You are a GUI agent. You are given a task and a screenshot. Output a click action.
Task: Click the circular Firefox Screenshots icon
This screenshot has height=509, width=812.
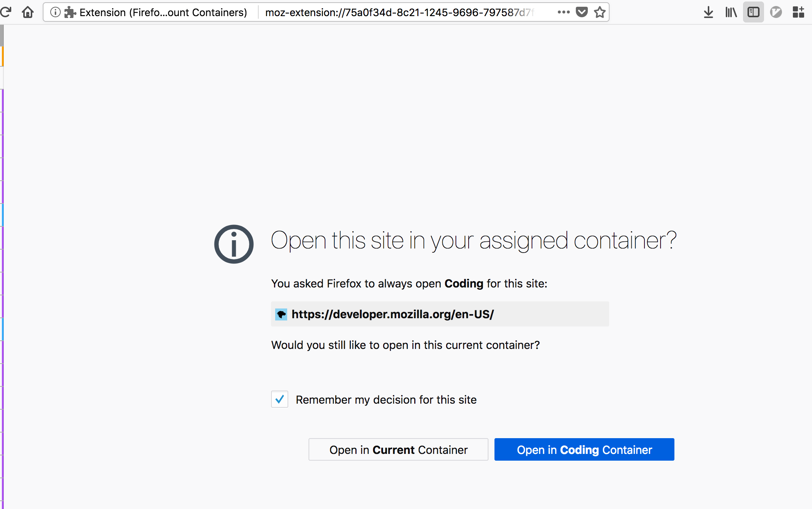click(x=776, y=12)
